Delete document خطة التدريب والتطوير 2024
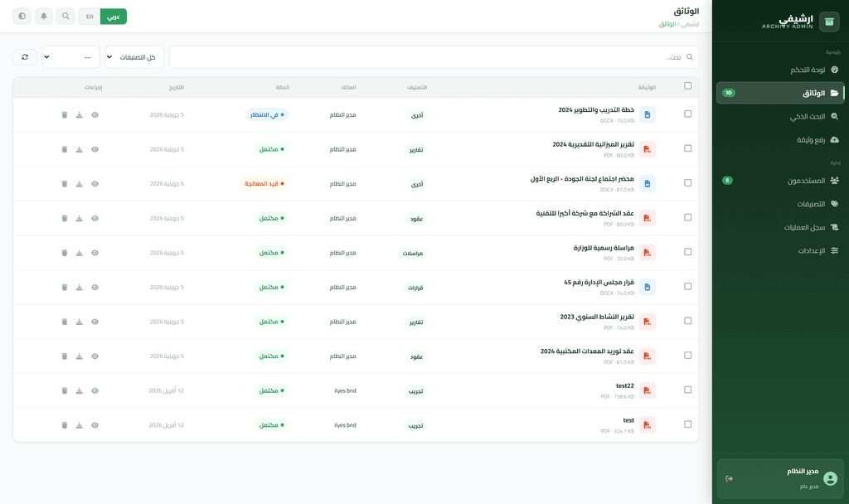 [x=65, y=114]
